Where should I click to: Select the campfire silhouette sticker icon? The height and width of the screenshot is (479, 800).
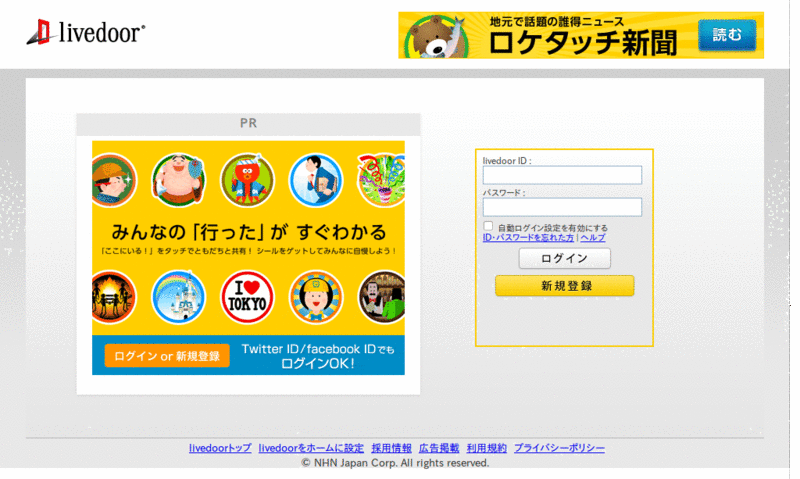(114, 297)
